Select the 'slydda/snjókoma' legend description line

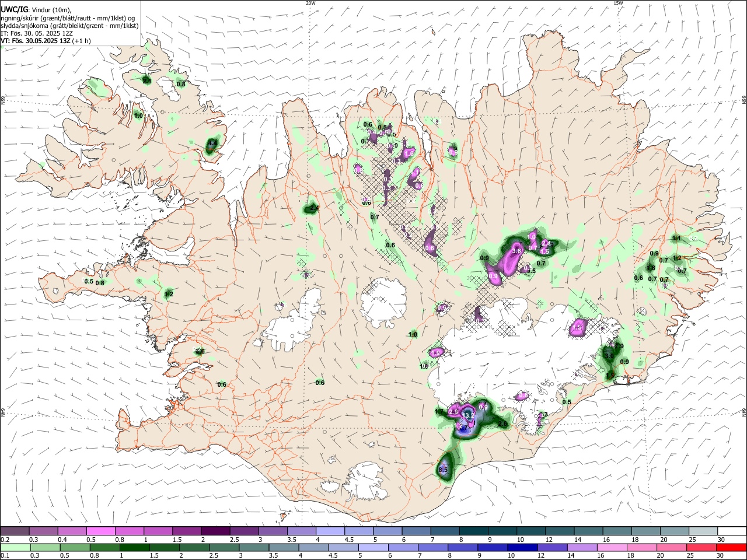coord(69,26)
